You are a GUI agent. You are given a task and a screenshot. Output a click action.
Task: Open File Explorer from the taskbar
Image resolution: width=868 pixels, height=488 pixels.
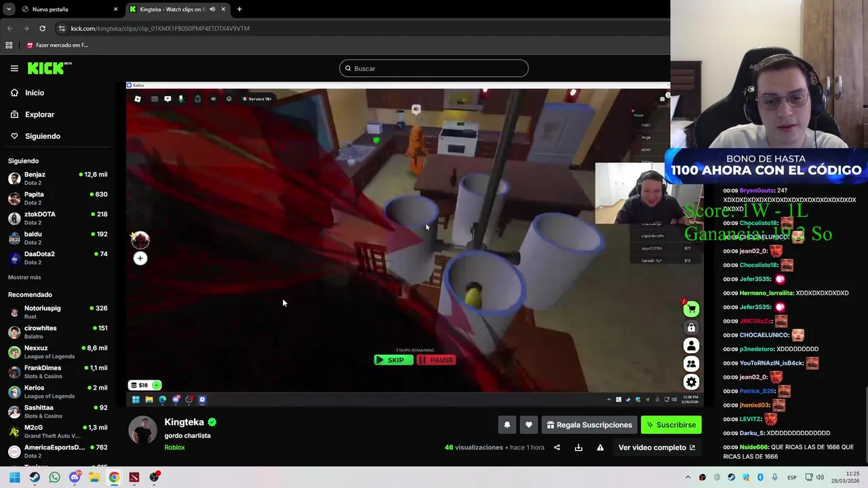(94, 477)
